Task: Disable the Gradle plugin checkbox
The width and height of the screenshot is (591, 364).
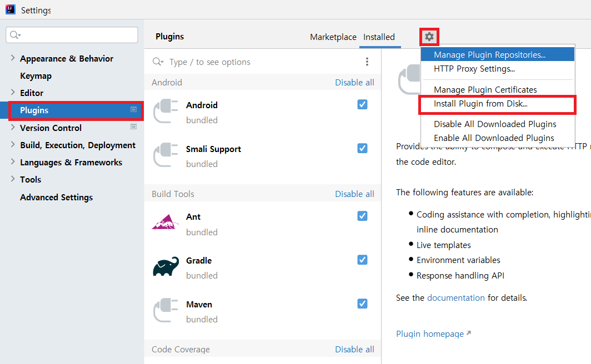Action: [362, 260]
